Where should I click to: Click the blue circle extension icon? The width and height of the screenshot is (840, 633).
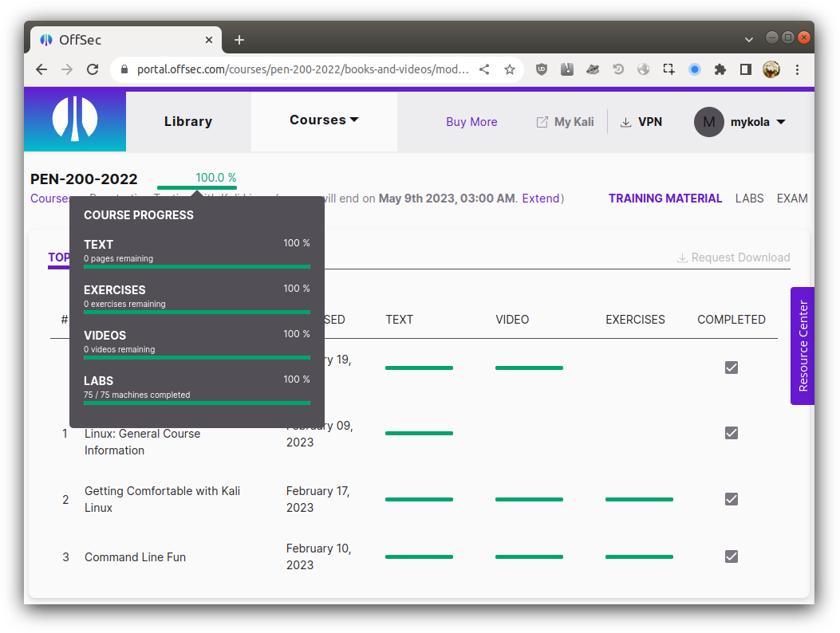[x=695, y=69]
